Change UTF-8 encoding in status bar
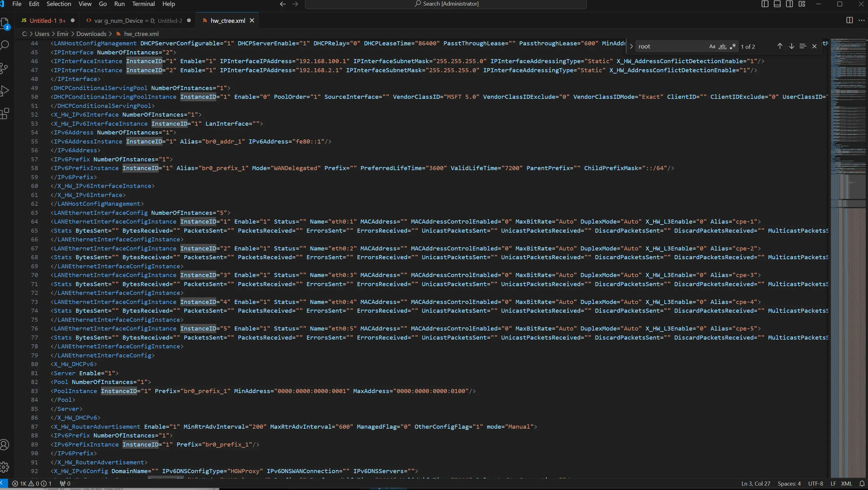The width and height of the screenshot is (868, 490). tap(816, 484)
